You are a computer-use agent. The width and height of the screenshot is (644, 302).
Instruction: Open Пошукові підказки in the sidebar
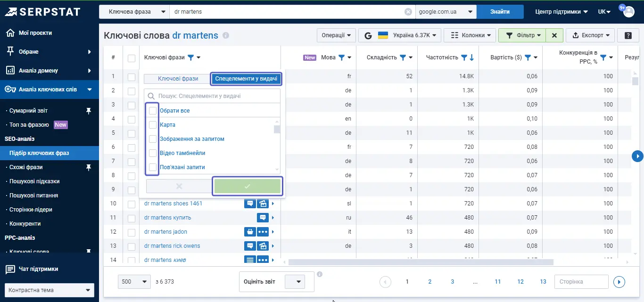point(34,181)
